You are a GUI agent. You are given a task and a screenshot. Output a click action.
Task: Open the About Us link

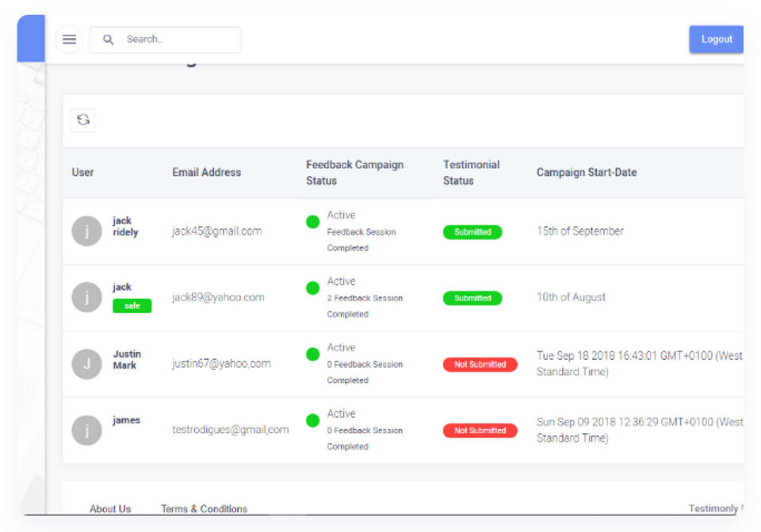pyautogui.click(x=110, y=508)
